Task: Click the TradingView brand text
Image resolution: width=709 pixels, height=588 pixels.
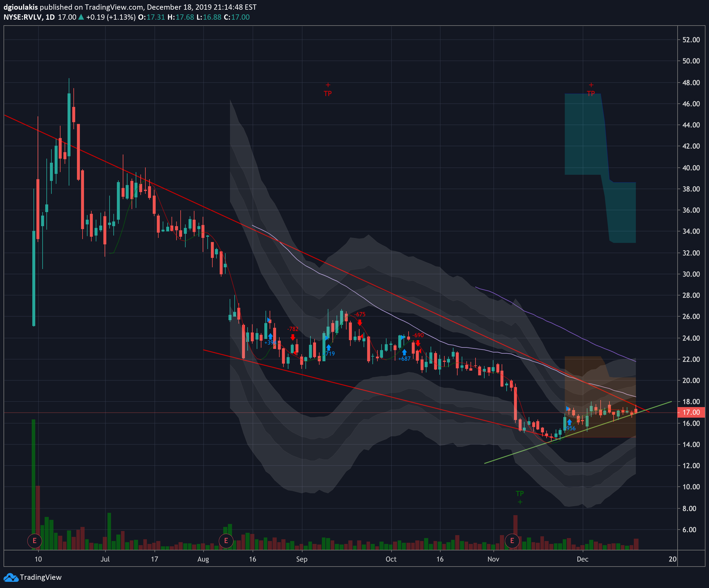Action: [41, 577]
